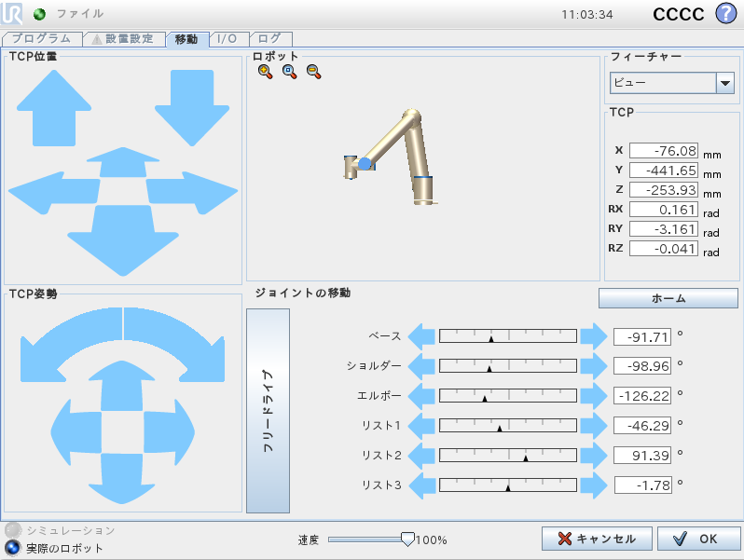
Task: Click the TCP Y value field
Action: [x=663, y=171]
